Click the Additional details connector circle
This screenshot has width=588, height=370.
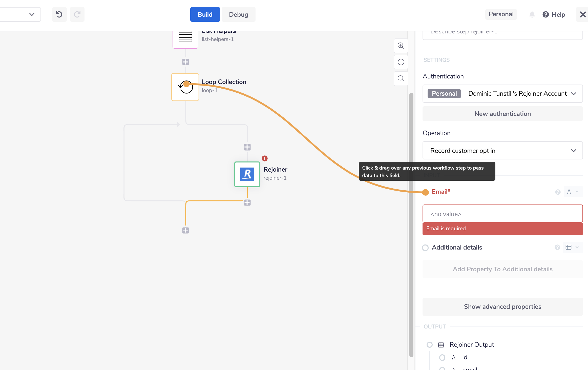click(425, 248)
